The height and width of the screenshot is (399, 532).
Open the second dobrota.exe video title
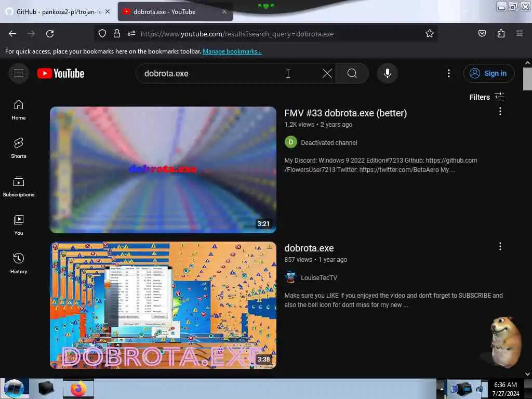pyautogui.click(x=309, y=248)
